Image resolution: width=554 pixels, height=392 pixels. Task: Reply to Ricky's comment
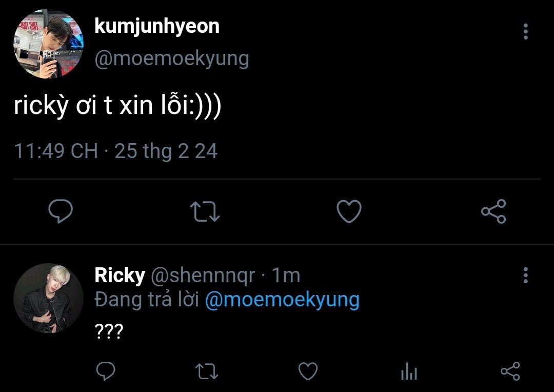(106, 371)
